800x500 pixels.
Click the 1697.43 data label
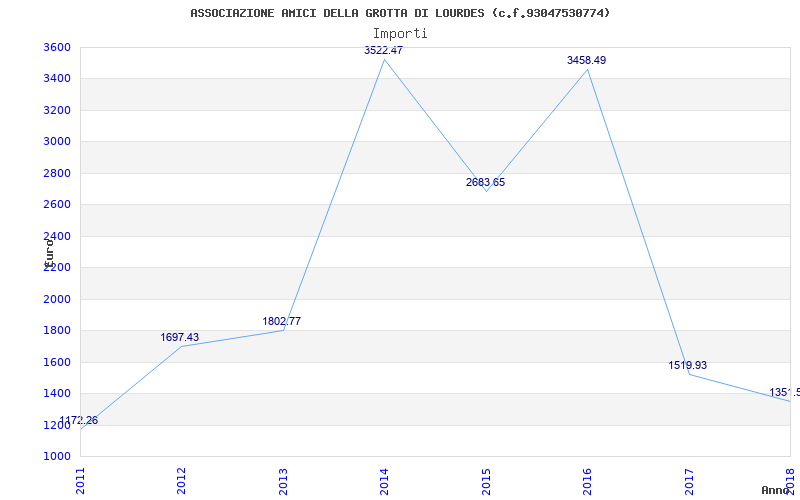(180, 337)
